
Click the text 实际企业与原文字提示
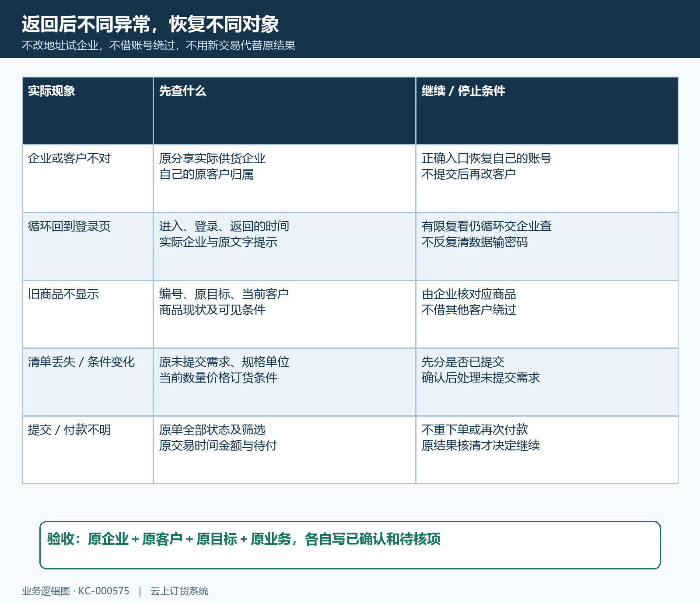[x=218, y=242]
